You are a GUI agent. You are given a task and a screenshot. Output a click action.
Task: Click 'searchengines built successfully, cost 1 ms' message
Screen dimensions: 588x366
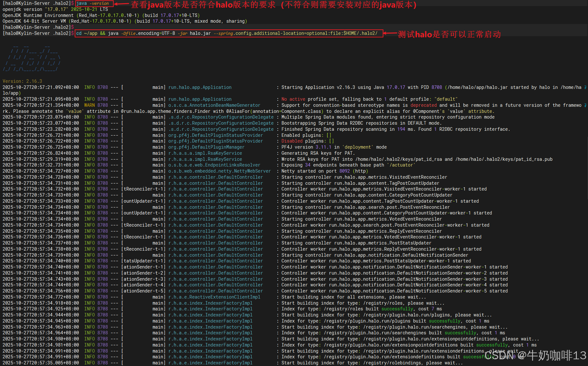click(393, 333)
